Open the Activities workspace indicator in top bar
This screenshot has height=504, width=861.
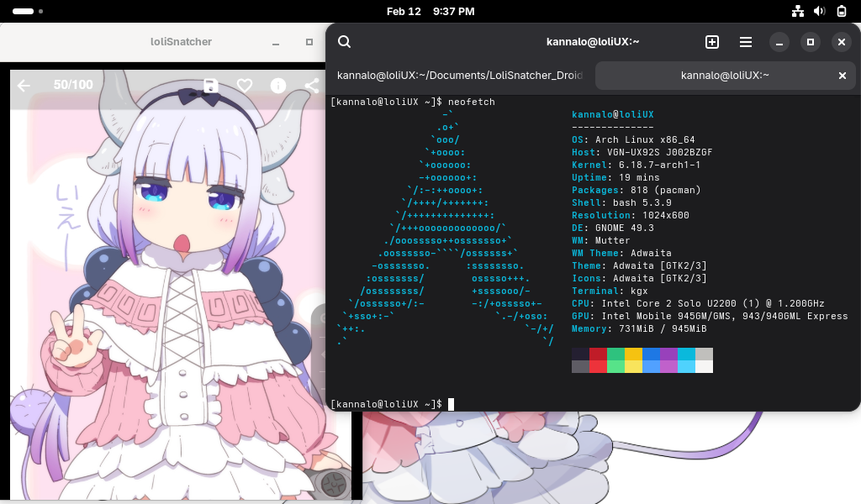(x=28, y=11)
